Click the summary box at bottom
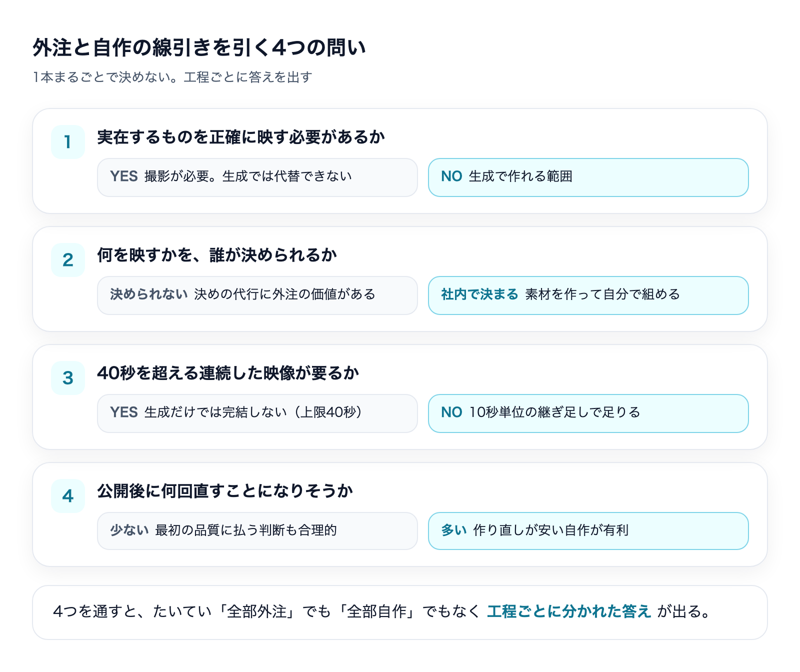Image resolution: width=800 pixels, height=672 pixels. 400,612
